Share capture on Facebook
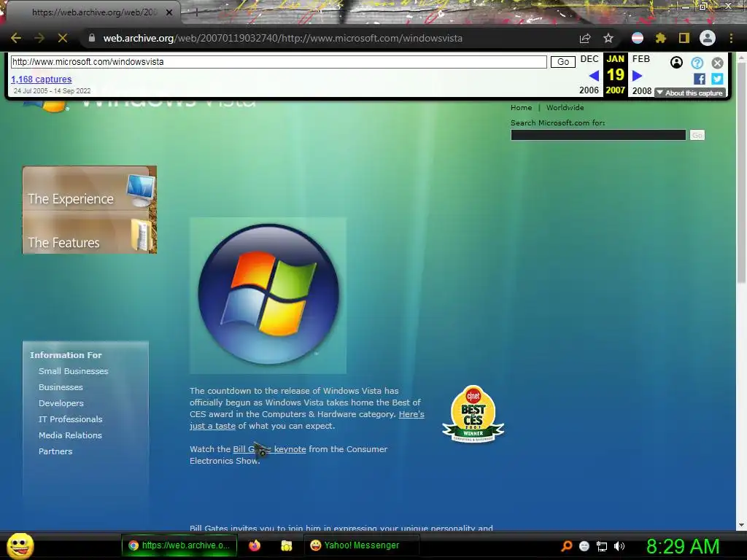This screenshot has width=747, height=560. [700, 79]
